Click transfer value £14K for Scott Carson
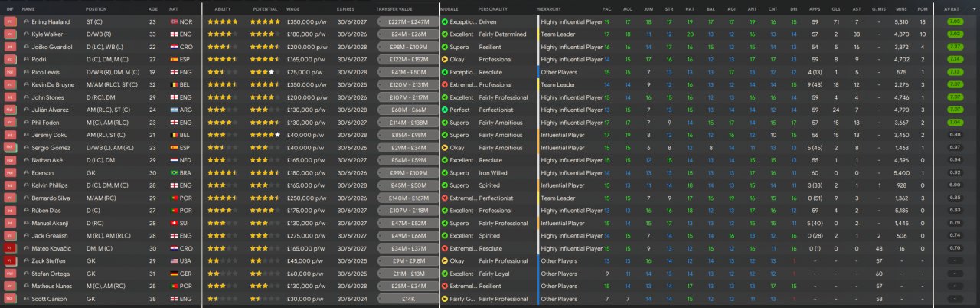 coord(407,299)
